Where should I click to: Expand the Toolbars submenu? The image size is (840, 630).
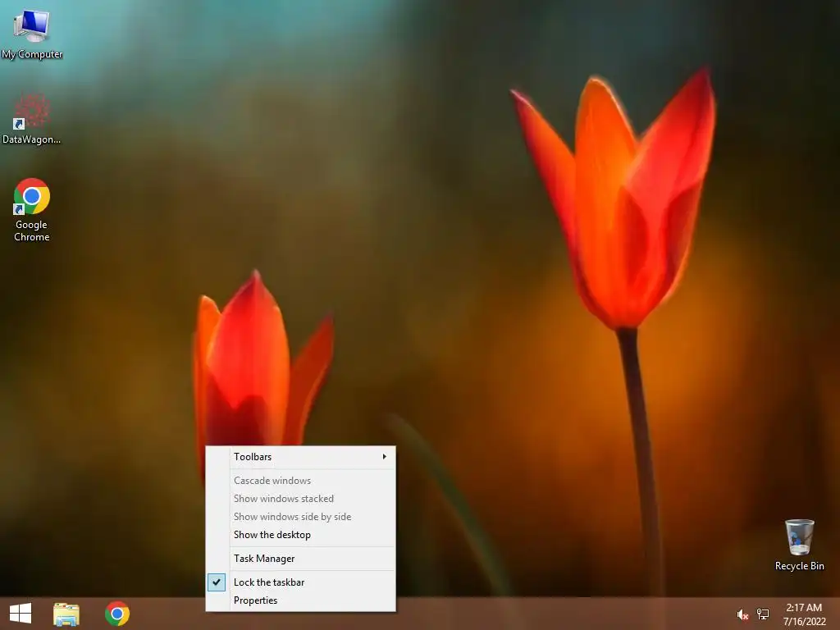coord(300,457)
